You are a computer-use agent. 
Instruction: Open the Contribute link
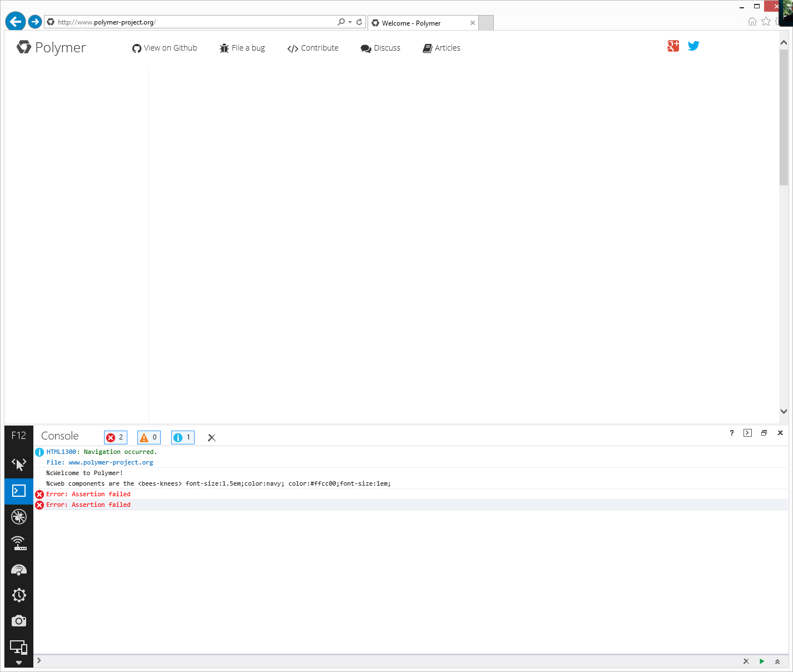click(313, 48)
